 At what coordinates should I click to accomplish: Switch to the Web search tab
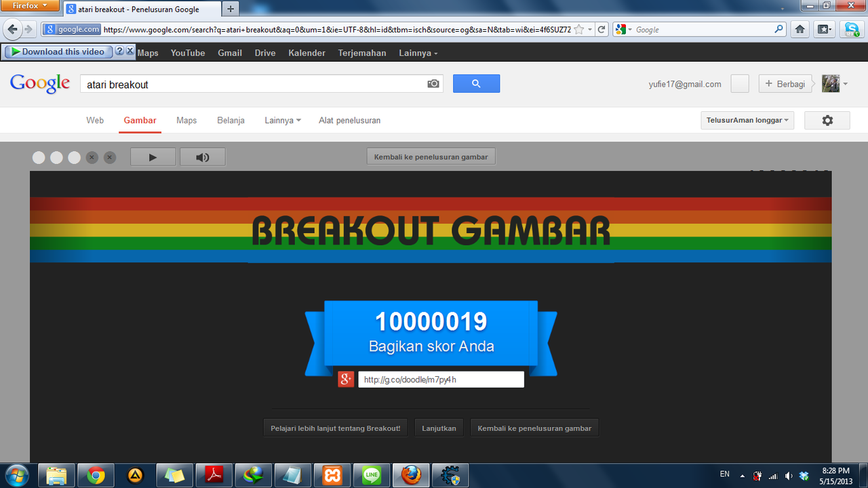[x=95, y=120]
